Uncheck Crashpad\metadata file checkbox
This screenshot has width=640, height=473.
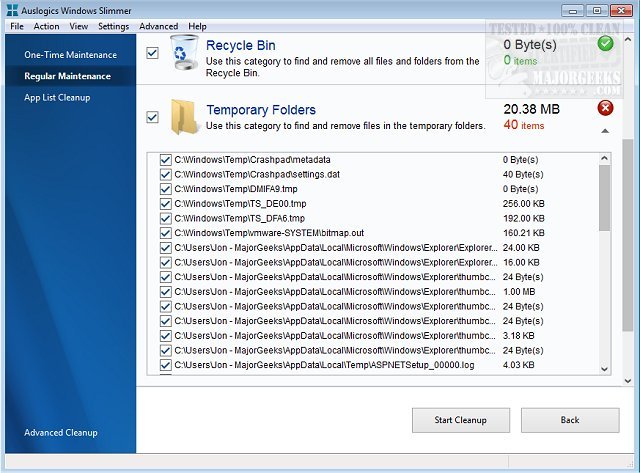tap(165, 160)
